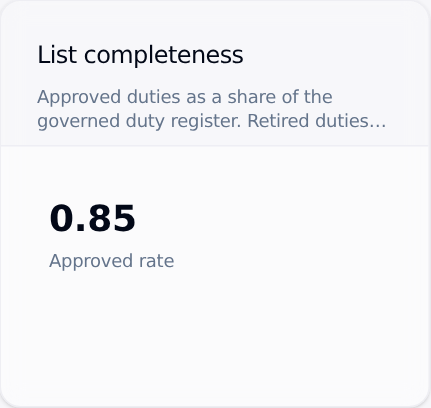431x408 pixels.
Task: Click the word Retired in the description
Action: coord(278,121)
